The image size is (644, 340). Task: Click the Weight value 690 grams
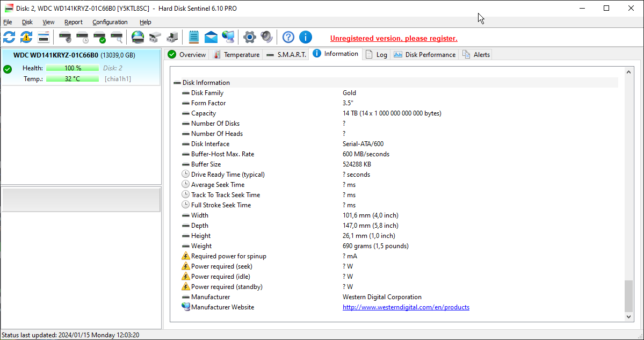pos(375,246)
